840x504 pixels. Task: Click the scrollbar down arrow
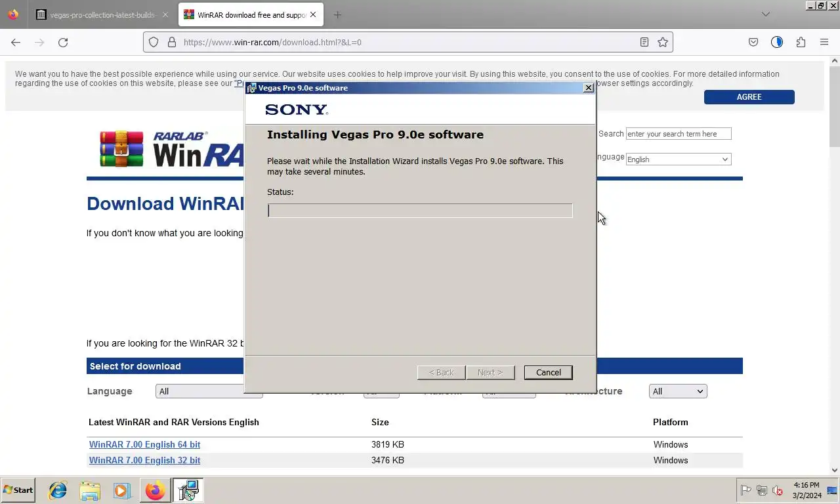[x=835, y=470]
